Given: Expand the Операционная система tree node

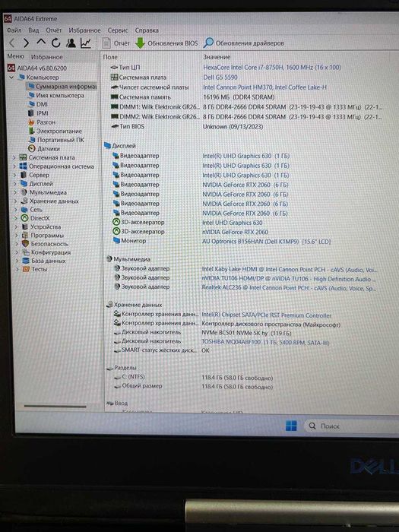Looking at the screenshot, I should pyautogui.click(x=14, y=166).
